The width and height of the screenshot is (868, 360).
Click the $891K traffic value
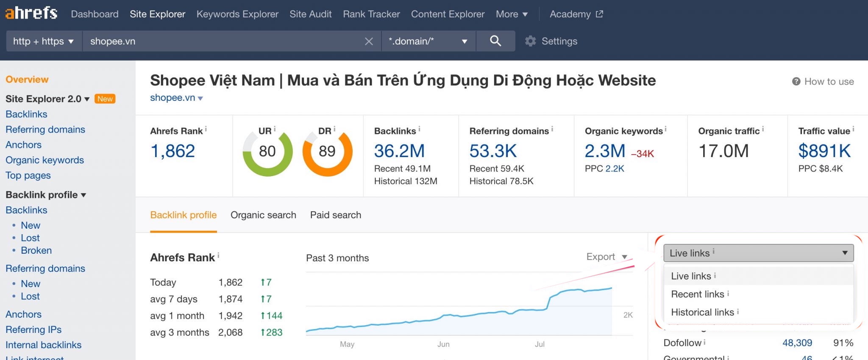(824, 151)
